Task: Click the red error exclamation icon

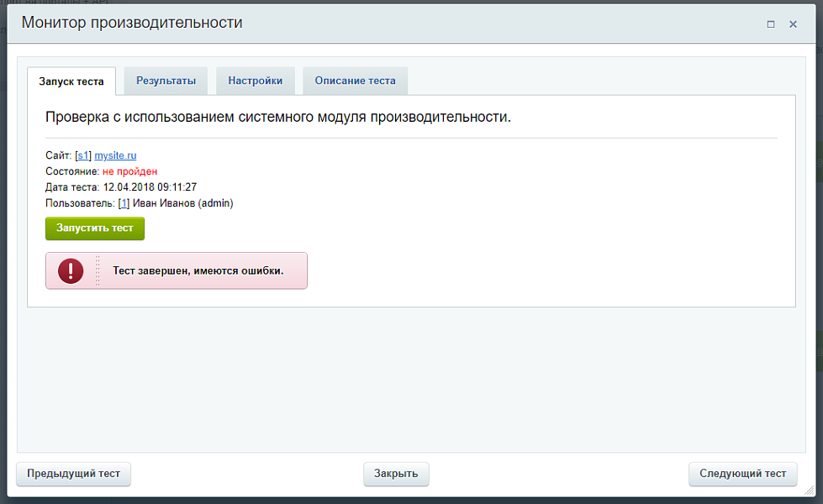Action: coord(71,270)
